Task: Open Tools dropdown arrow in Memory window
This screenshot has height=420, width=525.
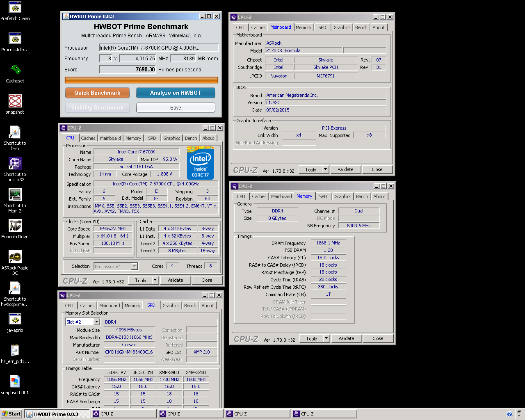Action: [326, 338]
